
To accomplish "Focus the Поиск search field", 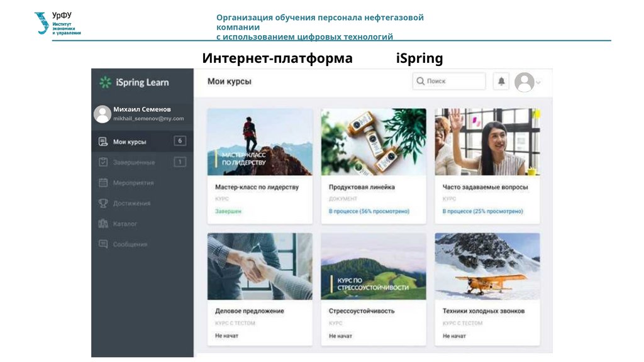I will (x=449, y=81).
